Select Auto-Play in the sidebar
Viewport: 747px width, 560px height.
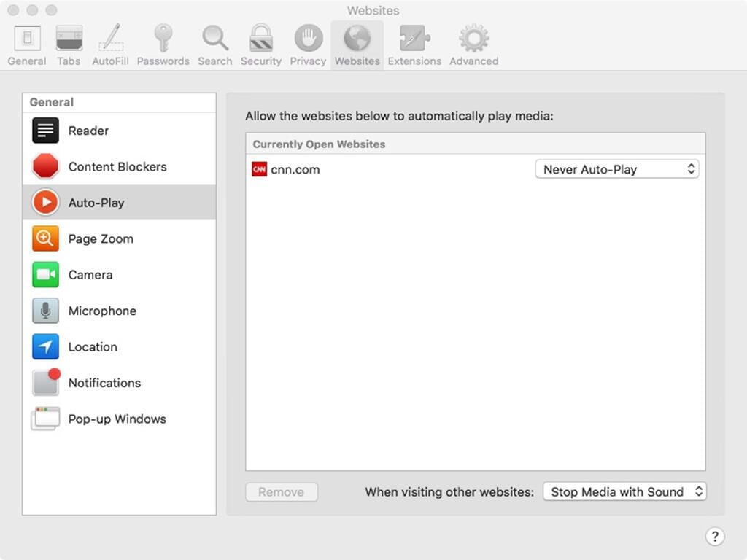click(119, 203)
